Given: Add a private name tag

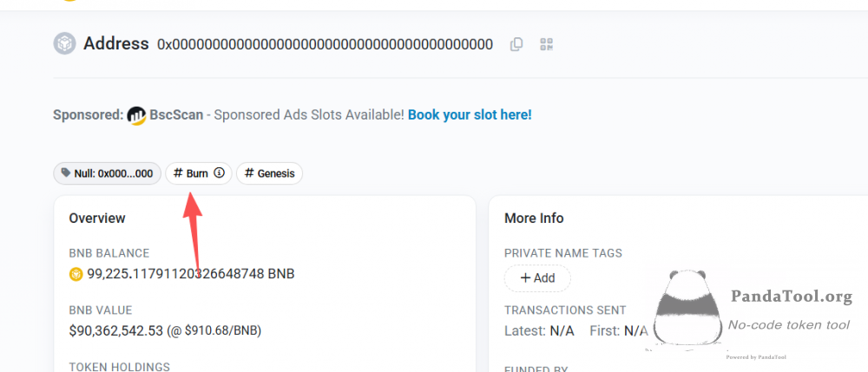Looking at the screenshot, I should point(537,278).
